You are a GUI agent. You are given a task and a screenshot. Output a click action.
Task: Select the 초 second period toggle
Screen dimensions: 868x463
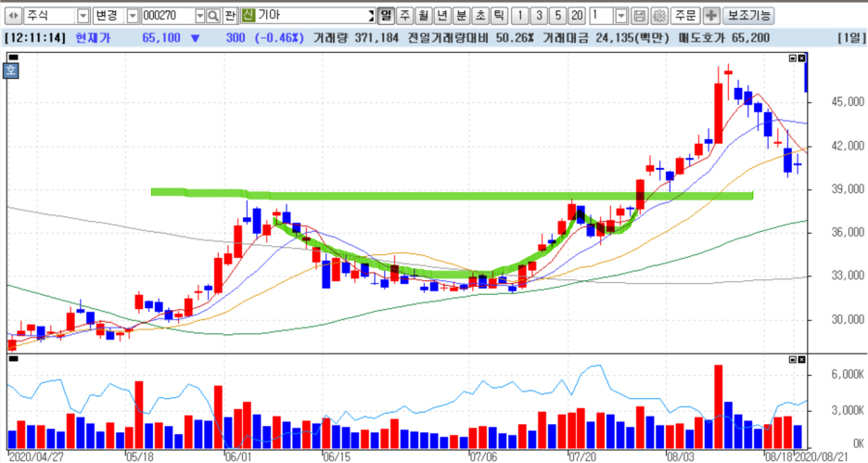point(480,16)
